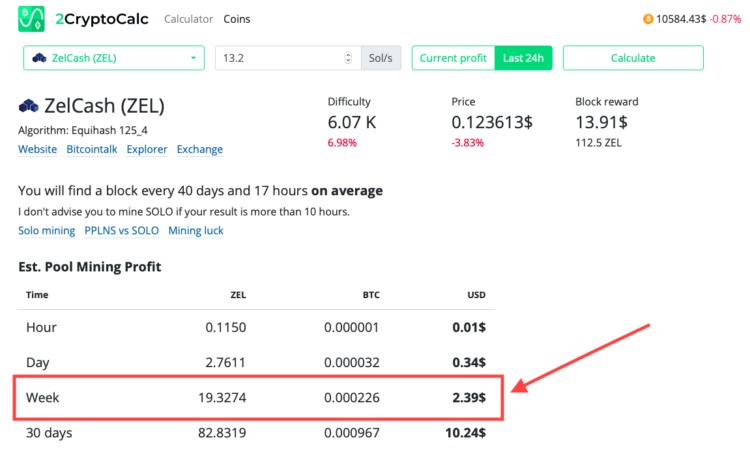Click the block reward 13.91$
This screenshot has height=455, width=750.
601,122
